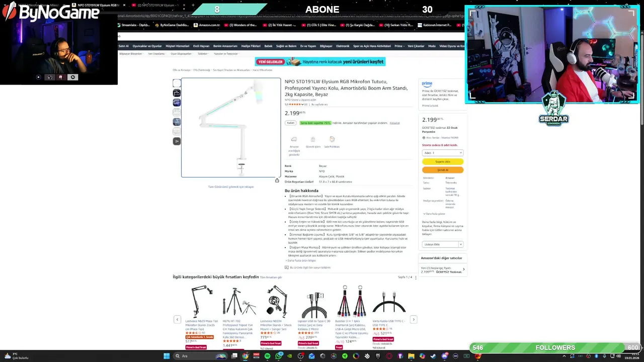The width and height of the screenshot is (644, 362).
Task: Expand 'Daha fazla göster' in buy box
Action: click(434, 214)
